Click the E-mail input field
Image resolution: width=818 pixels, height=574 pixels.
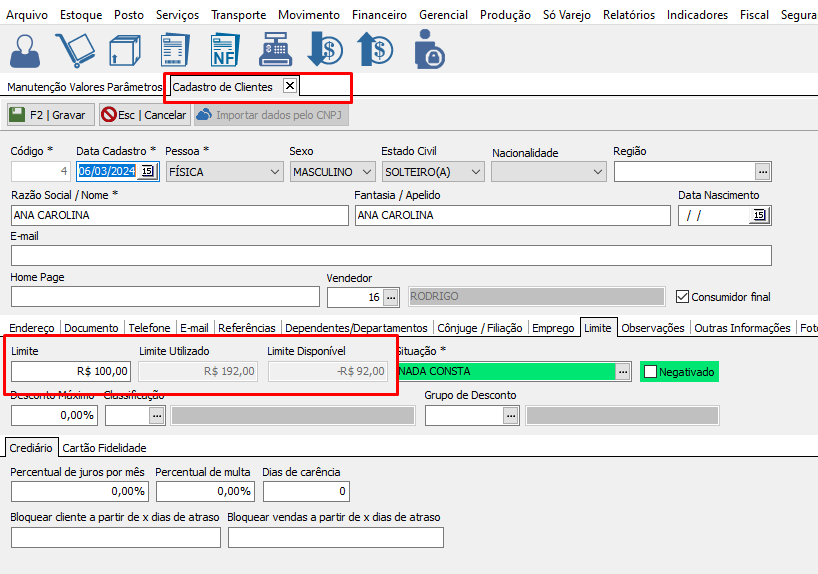[391, 255]
